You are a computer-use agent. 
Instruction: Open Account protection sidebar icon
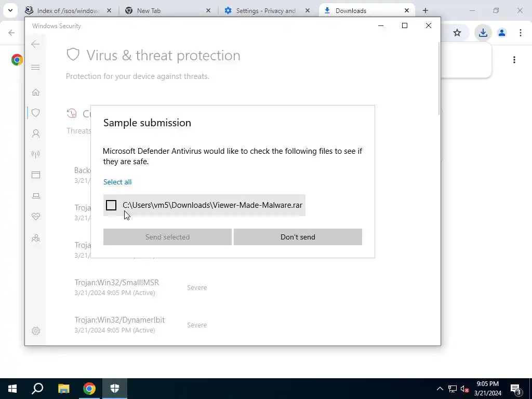[x=36, y=134]
